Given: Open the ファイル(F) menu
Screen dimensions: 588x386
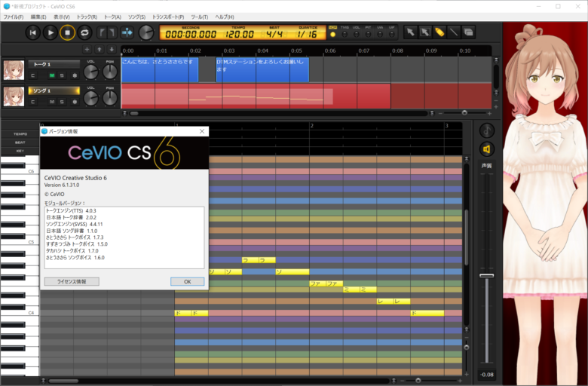Looking at the screenshot, I should pyautogui.click(x=14, y=17).
